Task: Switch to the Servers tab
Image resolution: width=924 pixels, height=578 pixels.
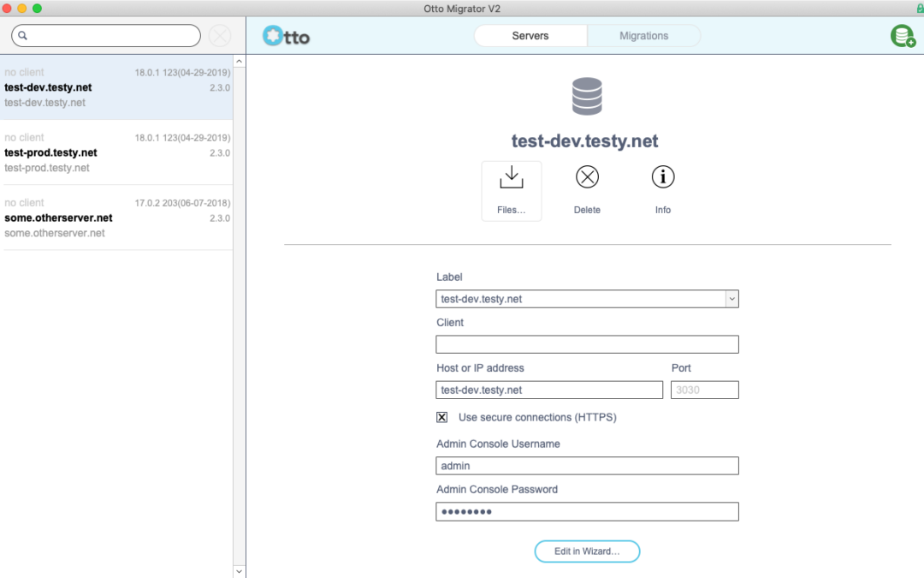Action: coord(530,36)
